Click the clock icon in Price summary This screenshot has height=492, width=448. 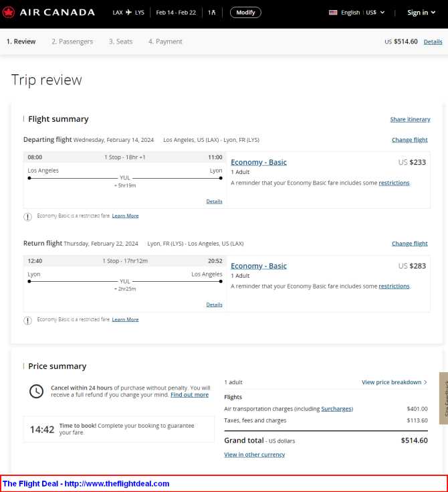pos(36,392)
